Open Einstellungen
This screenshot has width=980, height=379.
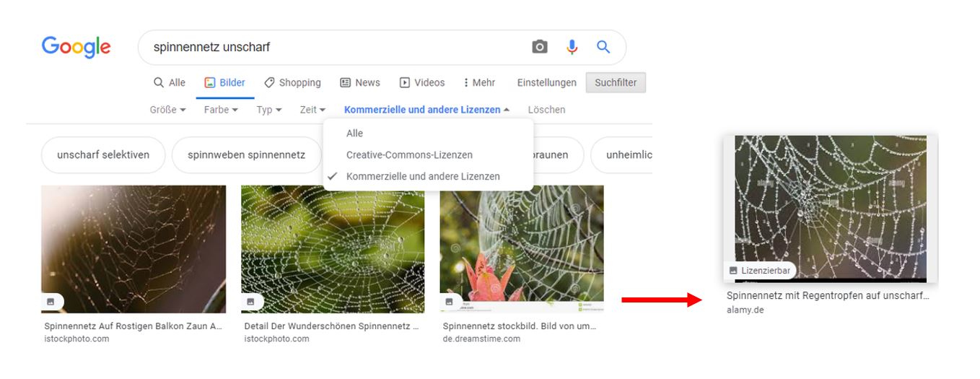(x=547, y=82)
